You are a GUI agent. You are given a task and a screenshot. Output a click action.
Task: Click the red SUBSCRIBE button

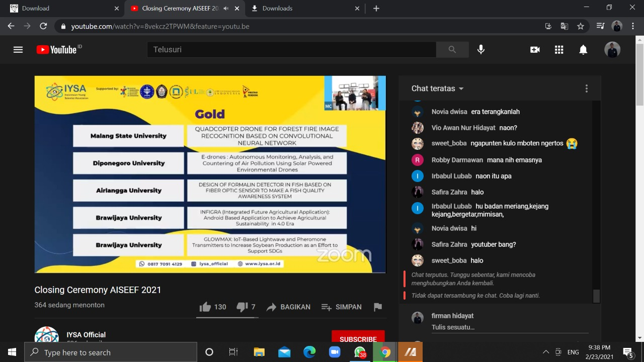(358, 338)
